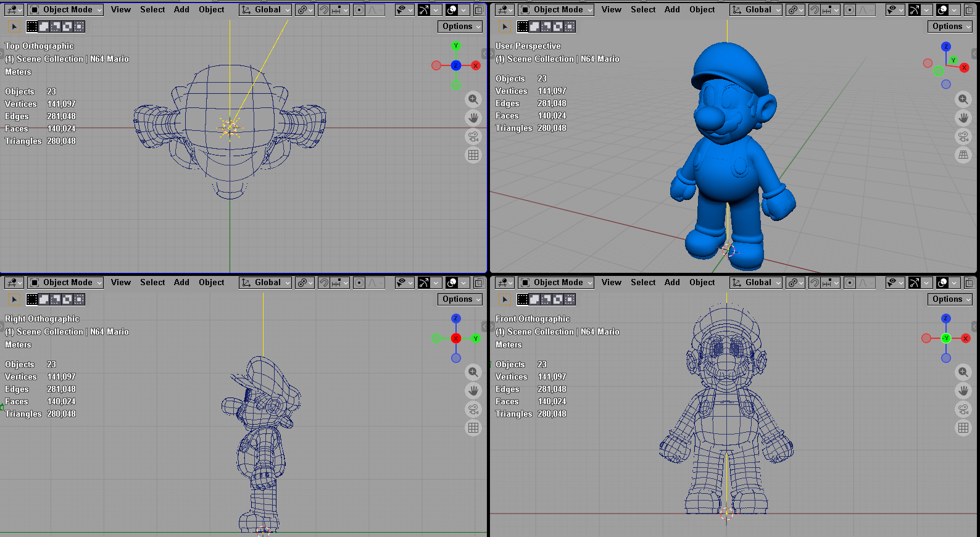Open Object Mode dropdown in Top Orthographic view
The width and height of the screenshot is (980, 537).
(x=65, y=10)
